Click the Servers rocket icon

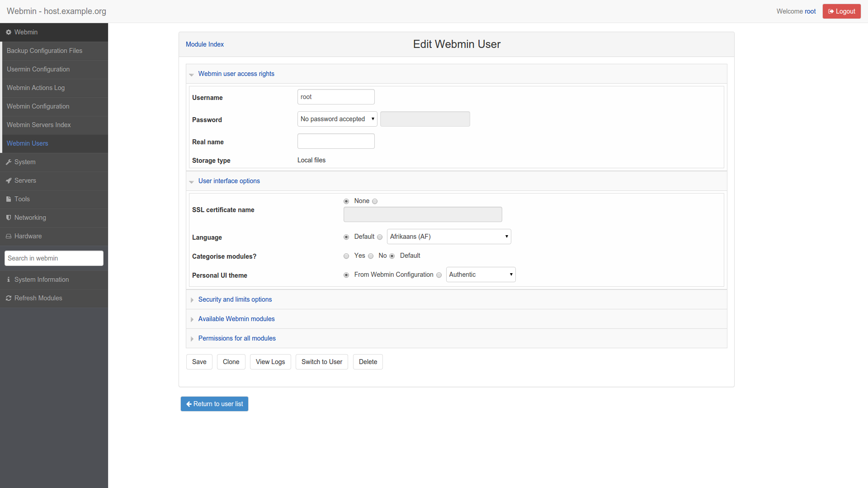(9, 180)
